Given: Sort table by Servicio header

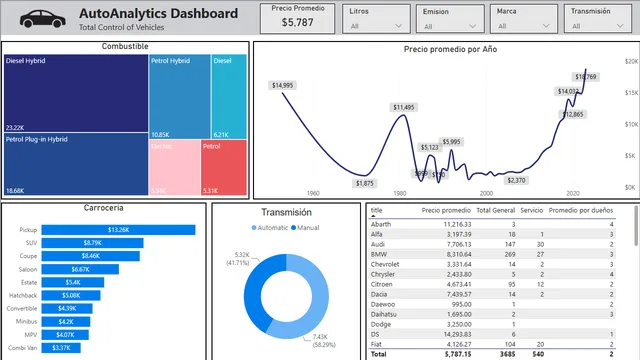Looking at the screenshot, I should click(x=531, y=211).
